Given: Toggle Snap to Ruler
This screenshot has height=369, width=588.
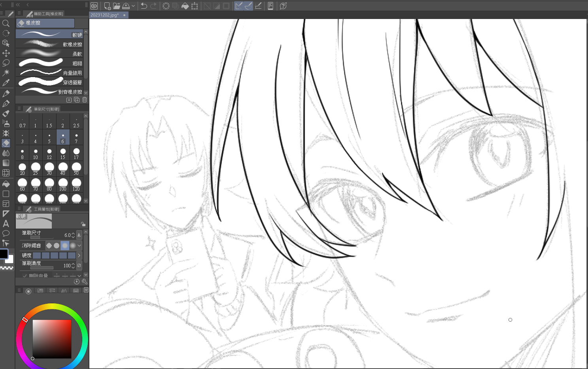Looking at the screenshot, I should pyautogui.click(x=239, y=6).
